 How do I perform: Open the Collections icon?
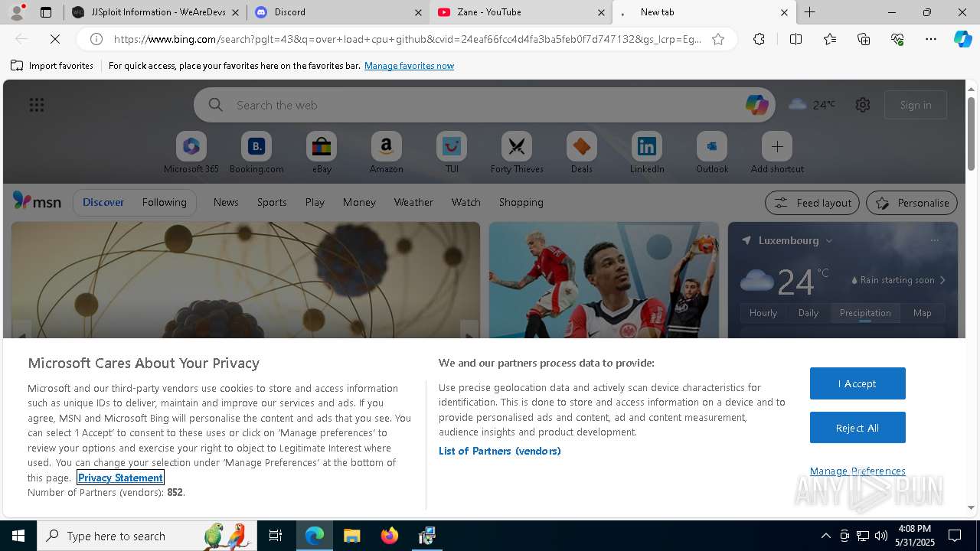point(864,39)
